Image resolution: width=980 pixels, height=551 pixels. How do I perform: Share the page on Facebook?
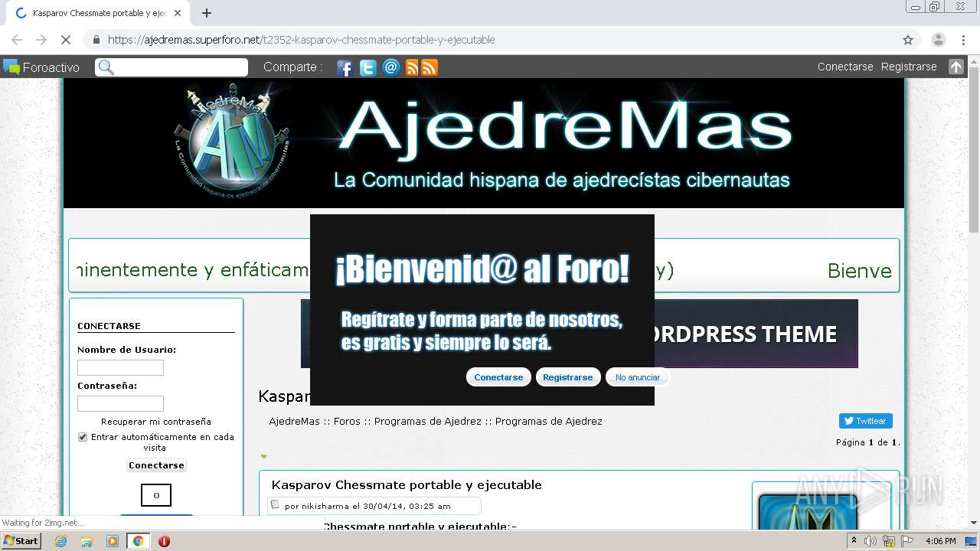(x=345, y=67)
